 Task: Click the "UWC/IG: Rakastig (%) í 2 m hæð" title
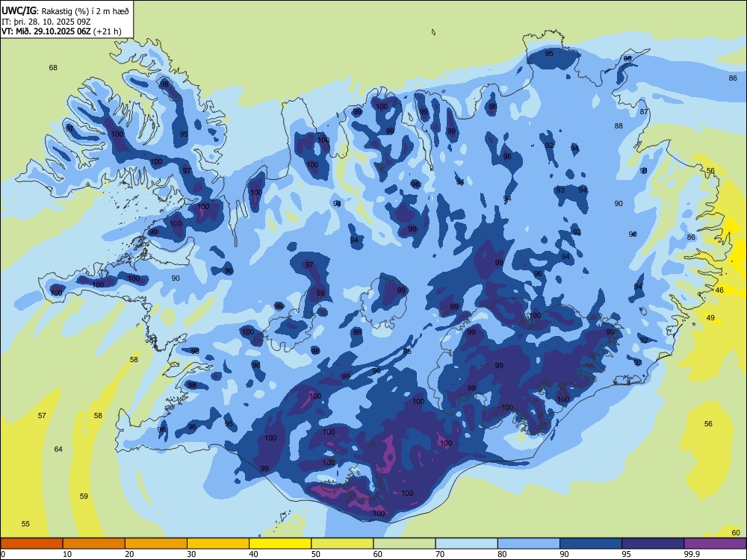[65, 10]
